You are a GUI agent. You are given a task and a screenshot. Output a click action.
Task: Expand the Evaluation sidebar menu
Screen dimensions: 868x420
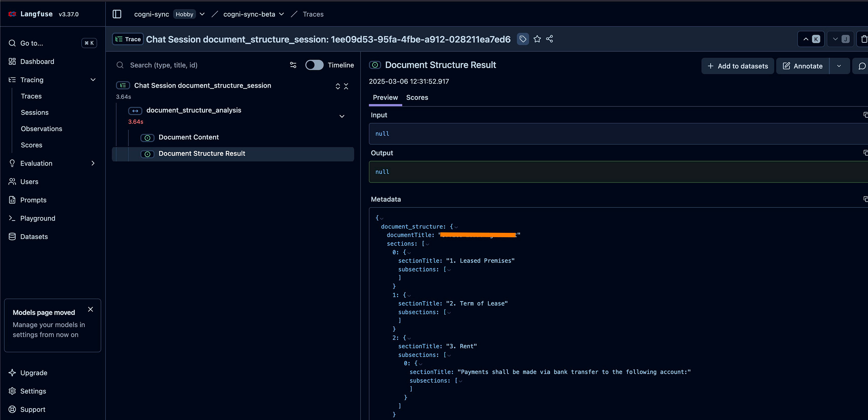click(93, 163)
